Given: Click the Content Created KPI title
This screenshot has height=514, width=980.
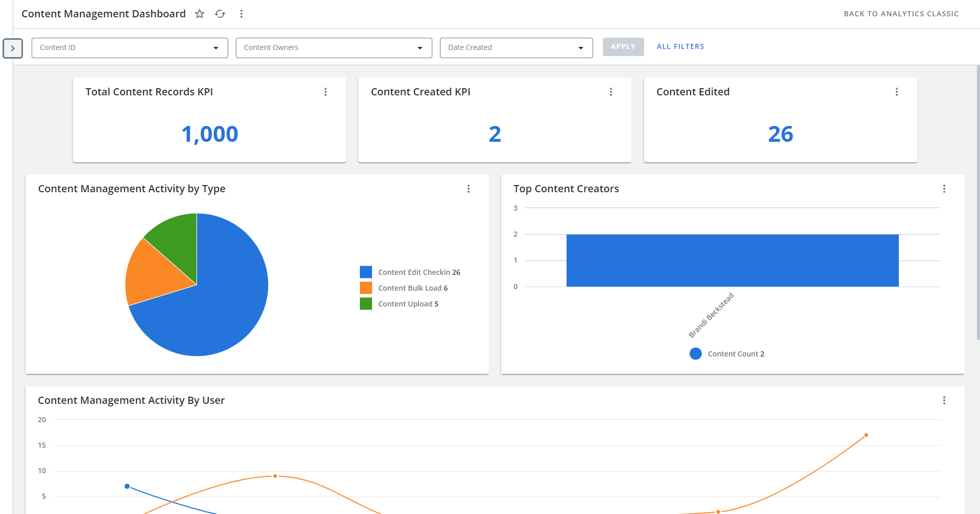Looking at the screenshot, I should [x=421, y=92].
